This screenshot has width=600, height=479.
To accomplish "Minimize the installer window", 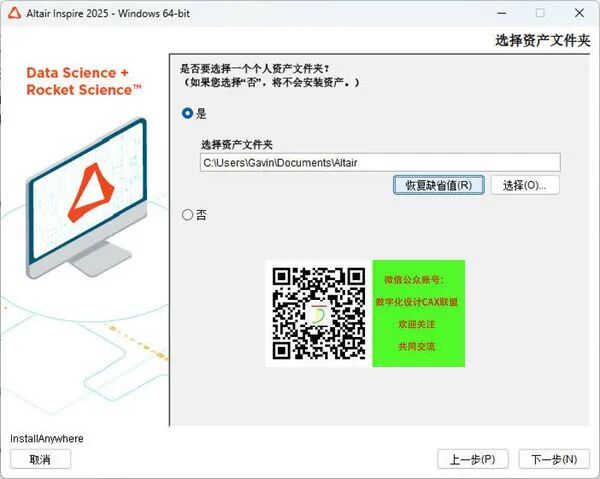I will click(502, 13).
